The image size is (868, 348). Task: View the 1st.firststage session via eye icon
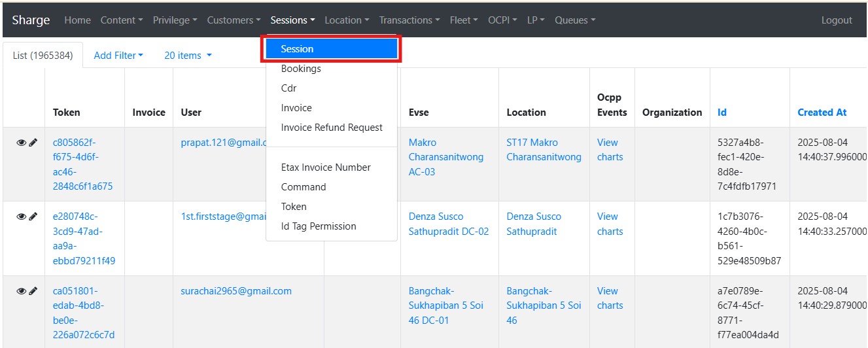coord(21,217)
